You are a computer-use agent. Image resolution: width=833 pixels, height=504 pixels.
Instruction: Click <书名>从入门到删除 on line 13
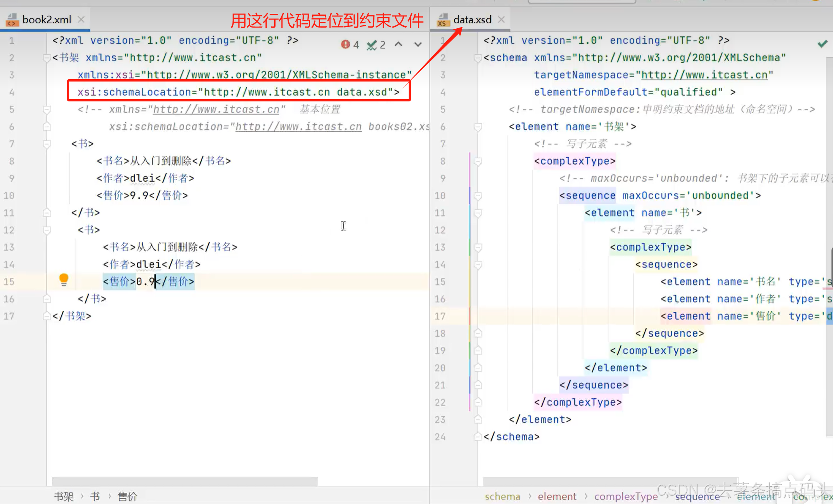151,247
